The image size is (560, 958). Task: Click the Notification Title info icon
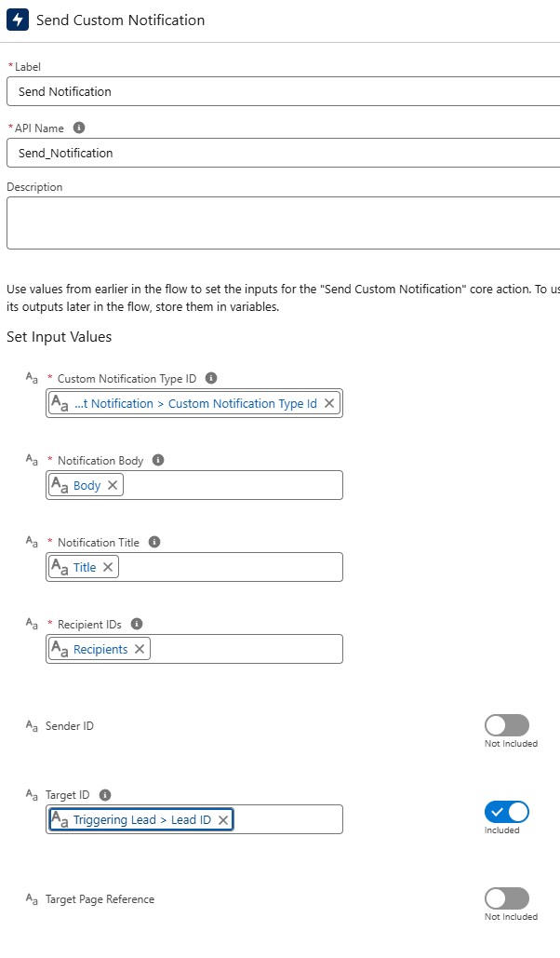(x=154, y=542)
